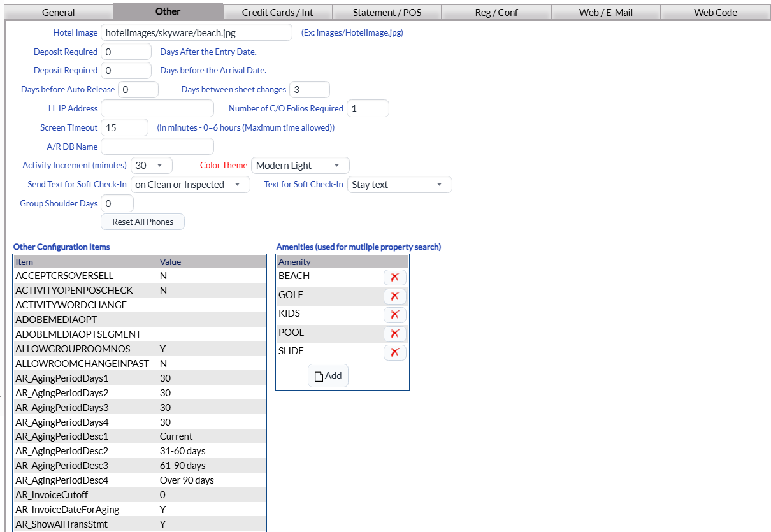Focus the Screen Timeout input field
The image size is (771, 532).
click(x=124, y=127)
